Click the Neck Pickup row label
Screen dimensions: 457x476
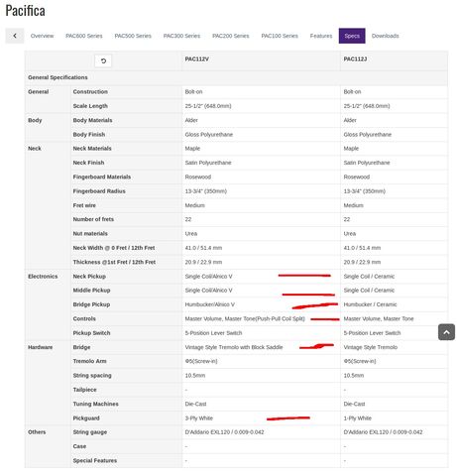pos(89,277)
